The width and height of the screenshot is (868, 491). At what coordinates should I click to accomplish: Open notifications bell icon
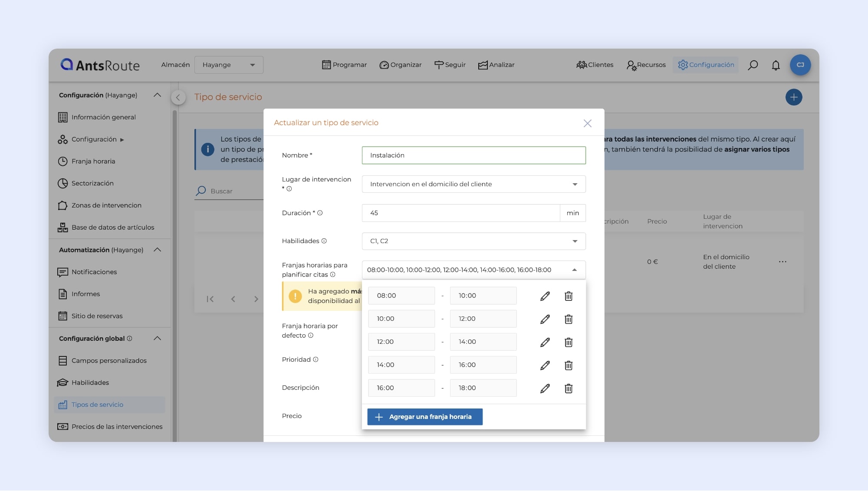pyautogui.click(x=776, y=65)
